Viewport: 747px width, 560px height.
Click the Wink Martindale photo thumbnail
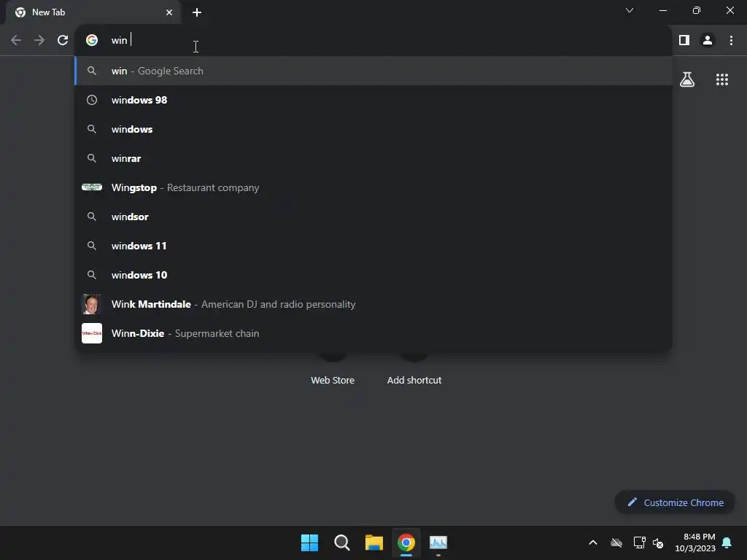(92, 304)
